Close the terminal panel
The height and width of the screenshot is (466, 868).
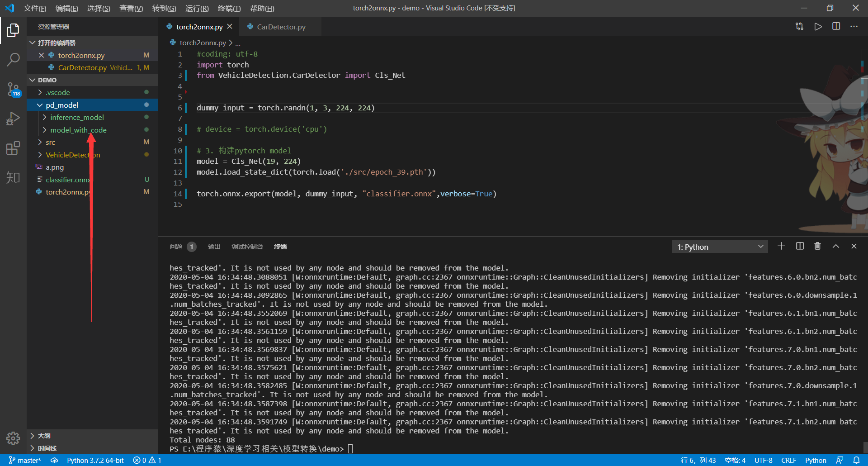854,246
